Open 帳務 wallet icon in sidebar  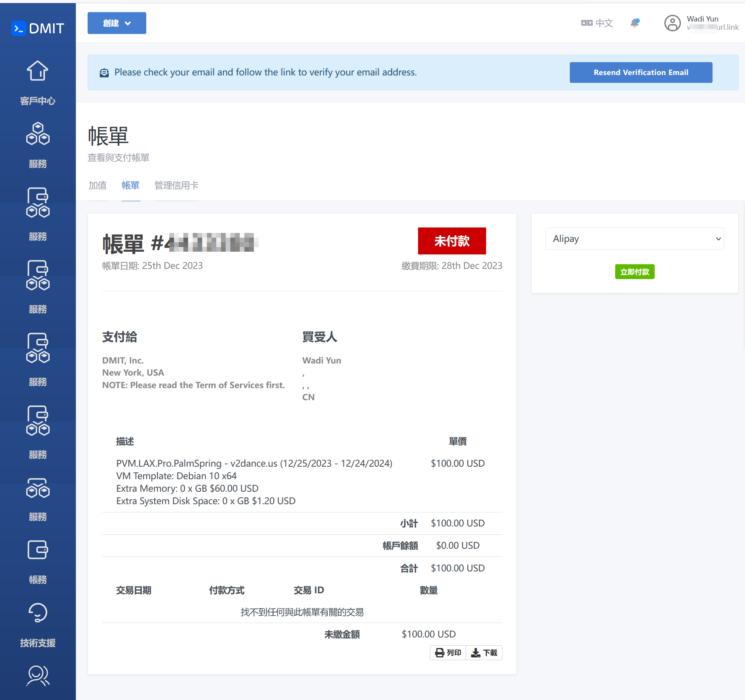click(38, 550)
